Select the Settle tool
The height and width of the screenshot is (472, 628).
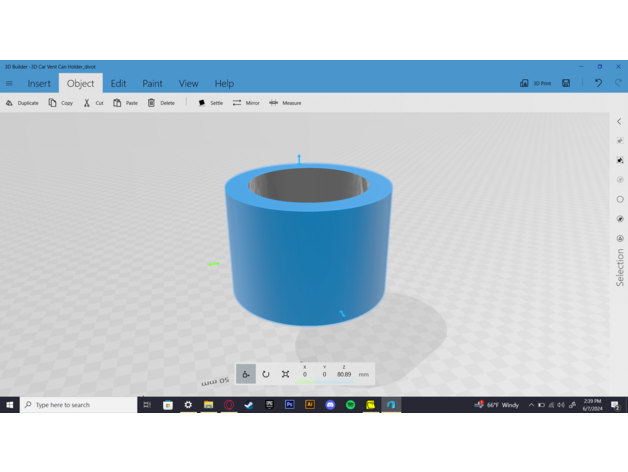(x=210, y=103)
